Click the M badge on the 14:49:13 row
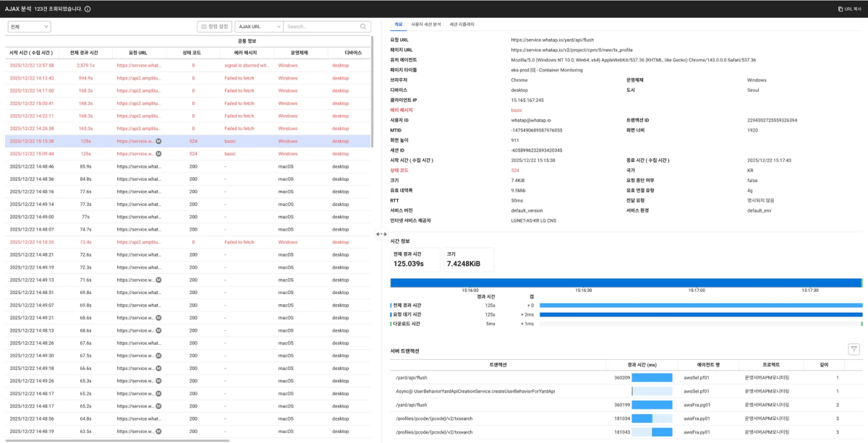Viewport: 868px width, 443px height. [158, 280]
